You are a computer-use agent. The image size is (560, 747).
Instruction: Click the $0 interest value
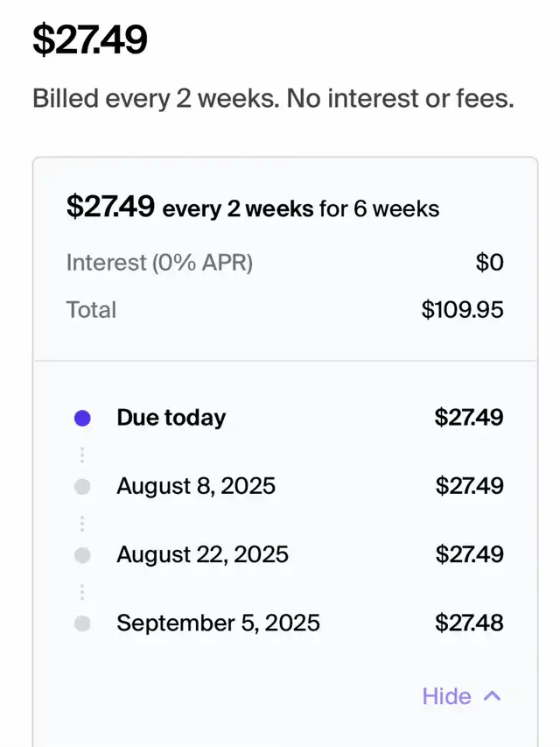(x=490, y=263)
